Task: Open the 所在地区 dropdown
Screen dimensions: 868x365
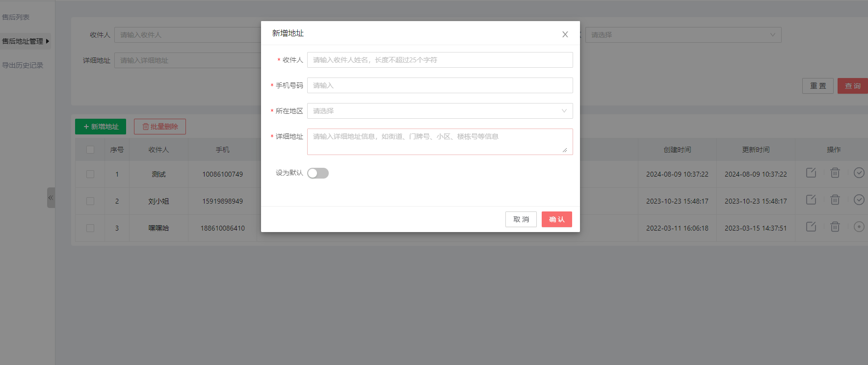Action: (x=440, y=111)
